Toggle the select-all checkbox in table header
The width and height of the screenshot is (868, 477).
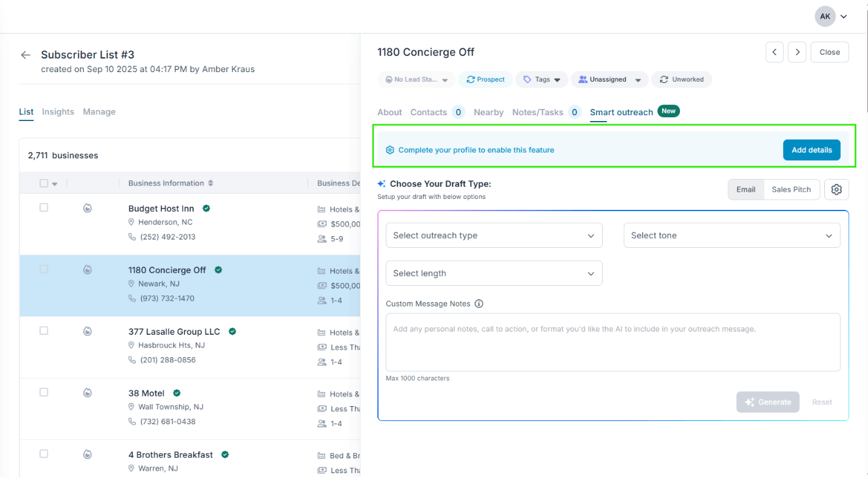pos(44,183)
